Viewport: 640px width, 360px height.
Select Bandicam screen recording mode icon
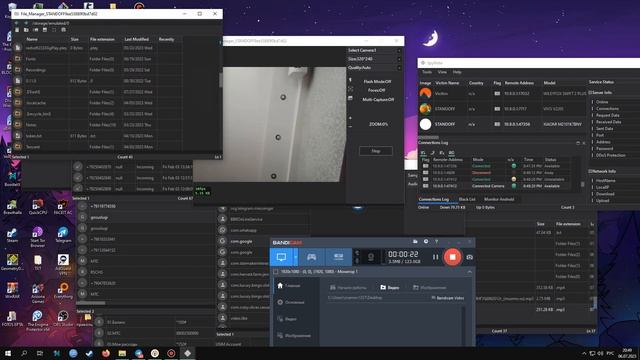(281, 257)
